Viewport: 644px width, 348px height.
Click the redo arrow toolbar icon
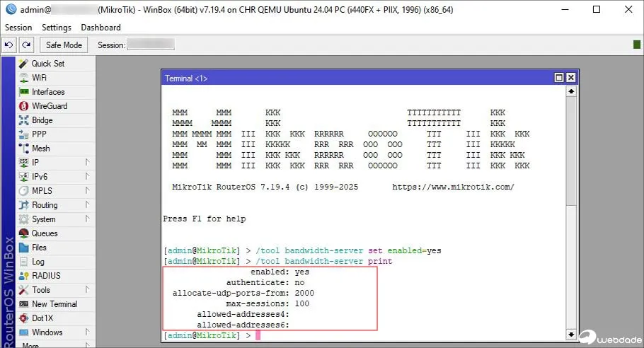(x=26, y=45)
